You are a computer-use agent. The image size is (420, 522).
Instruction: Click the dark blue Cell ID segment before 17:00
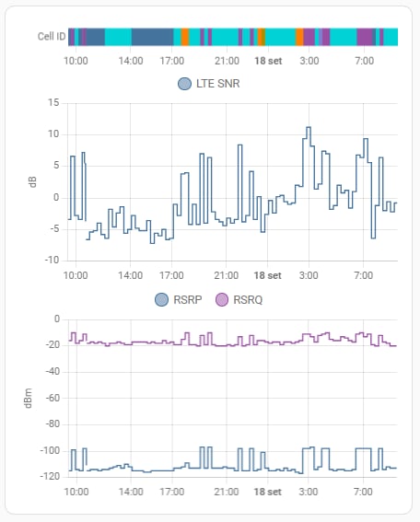coord(152,37)
